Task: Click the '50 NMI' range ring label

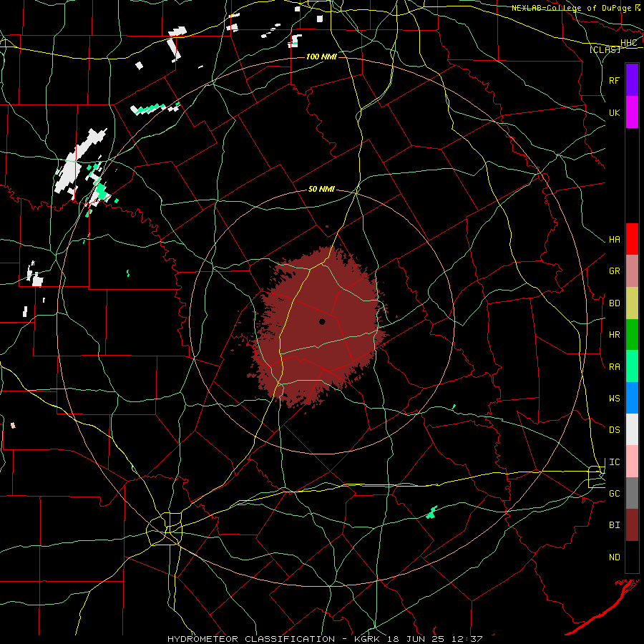Action: coord(321,190)
